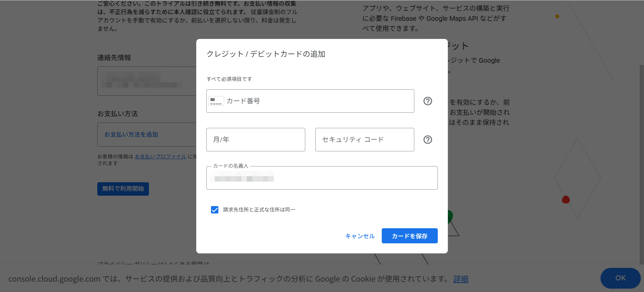
Task: Open help icon beside card number field
Action: click(x=428, y=101)
